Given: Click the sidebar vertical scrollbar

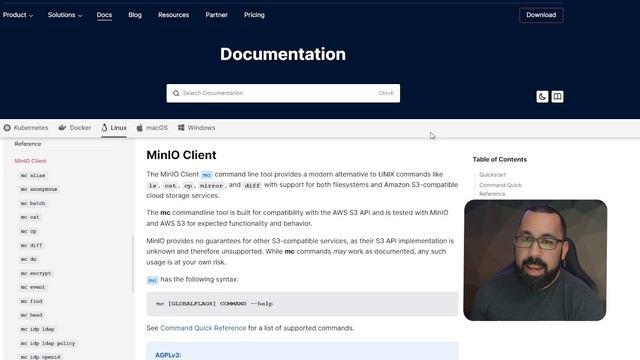Looking at the screenshot, I should [133, 264].
